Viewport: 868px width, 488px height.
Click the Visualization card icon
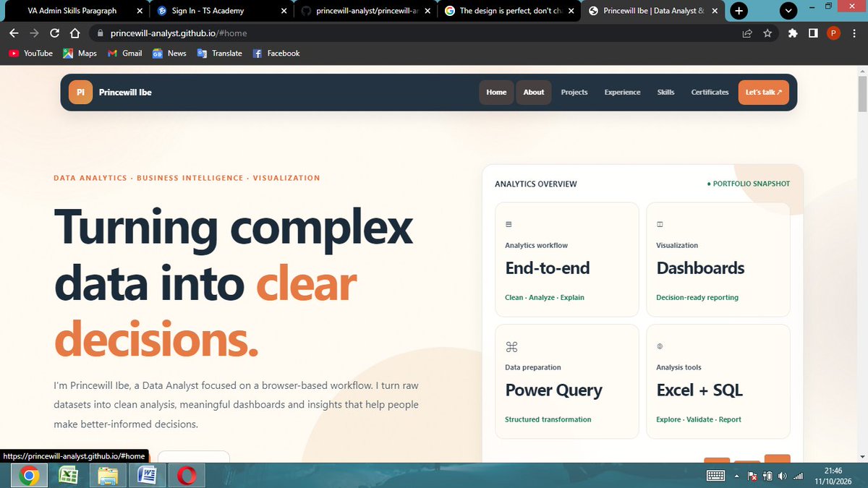tap(660, 225)
